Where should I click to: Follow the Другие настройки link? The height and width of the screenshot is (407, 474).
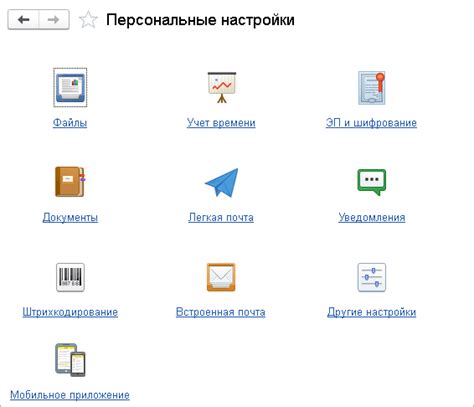click(x=372, y=312)
